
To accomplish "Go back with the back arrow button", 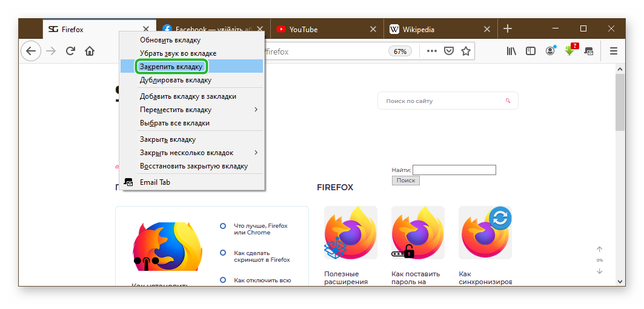I will [x=31, y=51].
